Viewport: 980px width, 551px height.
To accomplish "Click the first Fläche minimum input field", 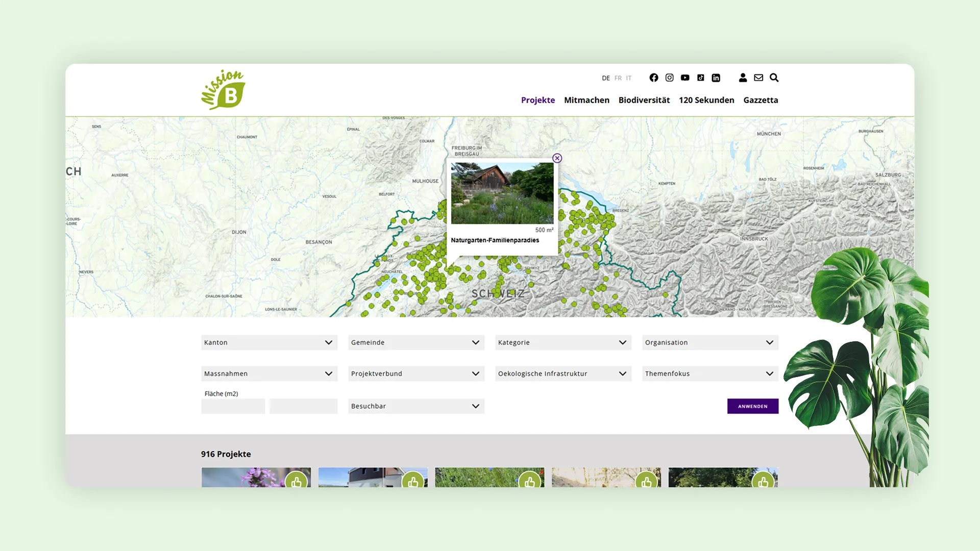I will (x=233, y=406).
